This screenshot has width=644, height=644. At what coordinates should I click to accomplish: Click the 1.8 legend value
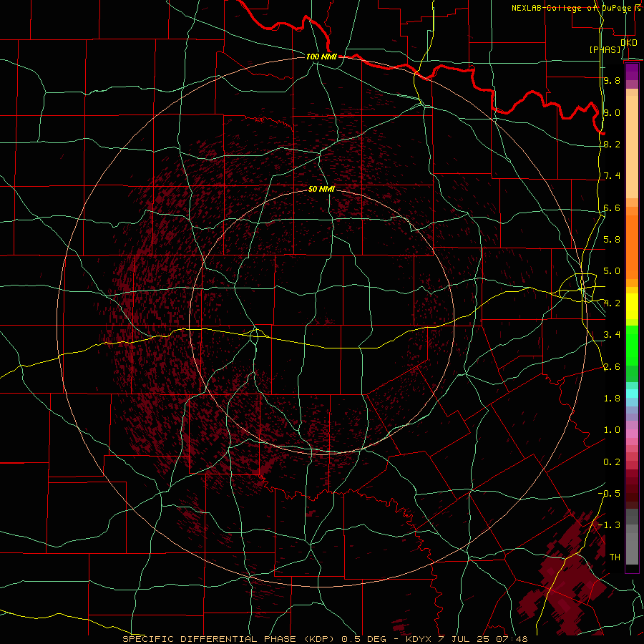pyautogui.click(x=612, y=399)
